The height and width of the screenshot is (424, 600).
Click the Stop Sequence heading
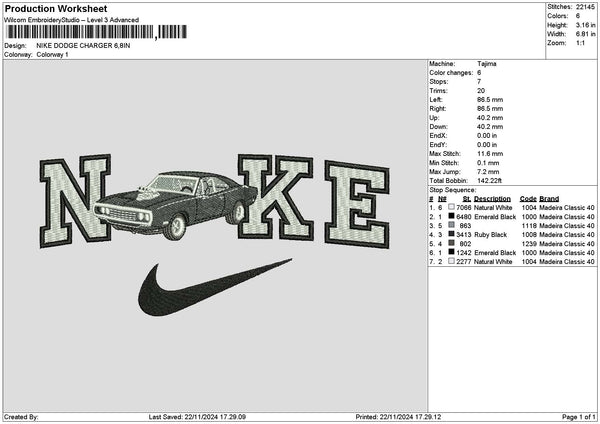452,190
